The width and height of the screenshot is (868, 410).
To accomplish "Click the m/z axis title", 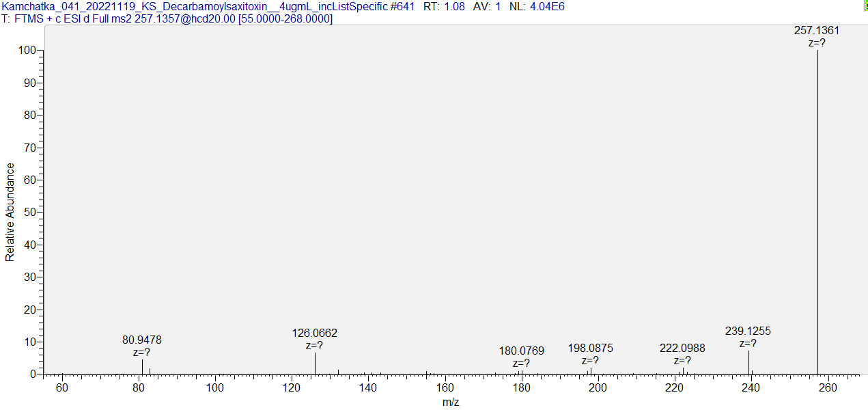I will click(451, 402).
